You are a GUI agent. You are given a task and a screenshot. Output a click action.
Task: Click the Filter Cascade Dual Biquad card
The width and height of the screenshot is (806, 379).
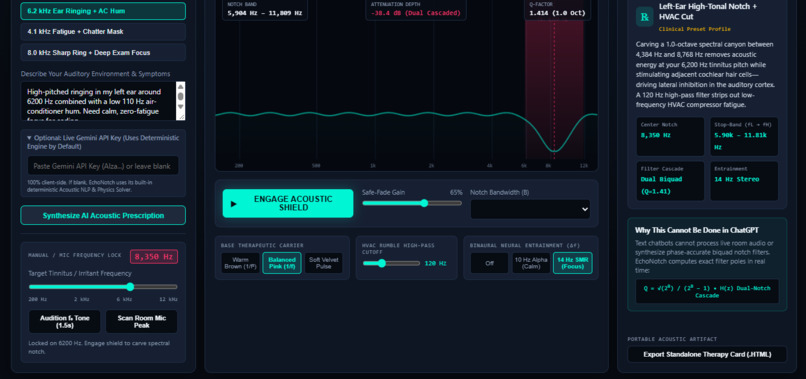[x=670, y=181]
